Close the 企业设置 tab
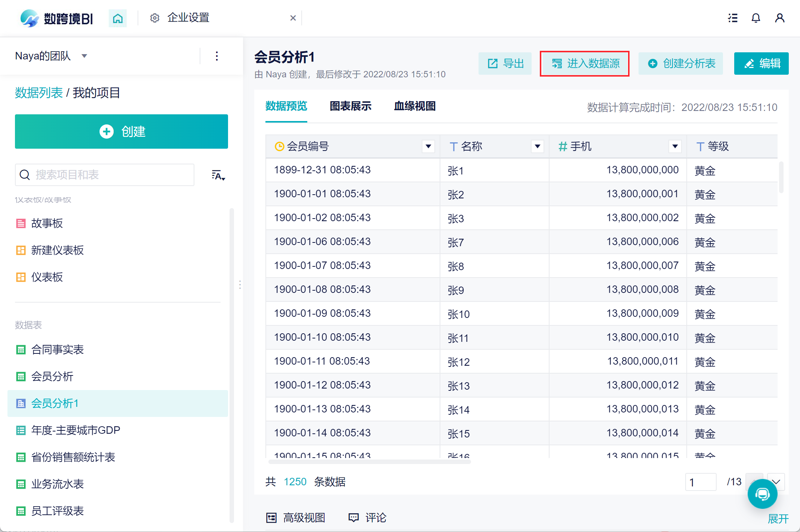 [293, 18]
